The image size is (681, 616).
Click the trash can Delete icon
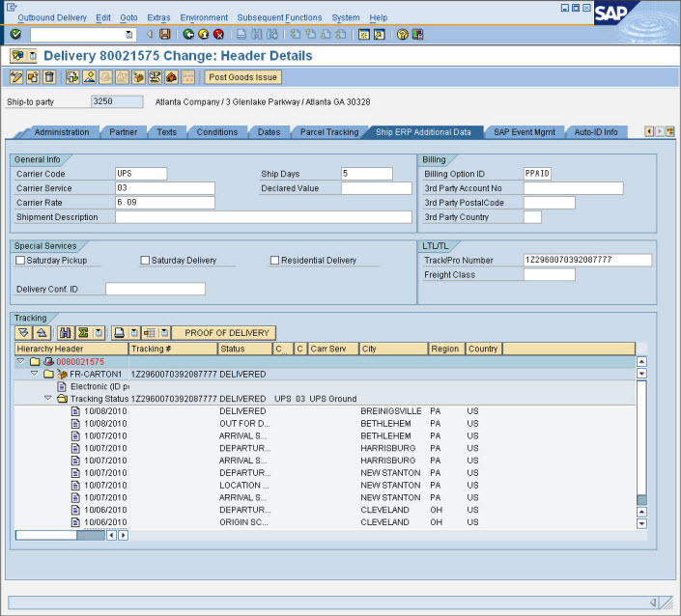[48, 77]
